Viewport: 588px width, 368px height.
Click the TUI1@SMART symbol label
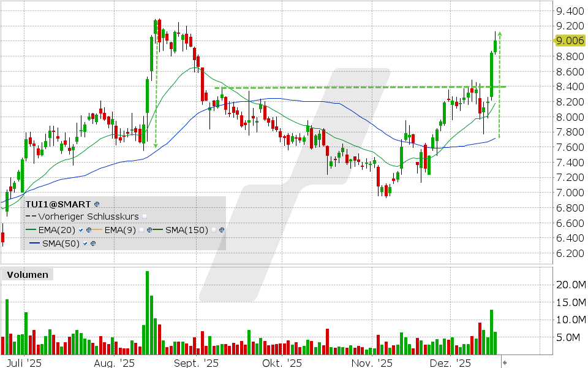(x=58, y=204)
